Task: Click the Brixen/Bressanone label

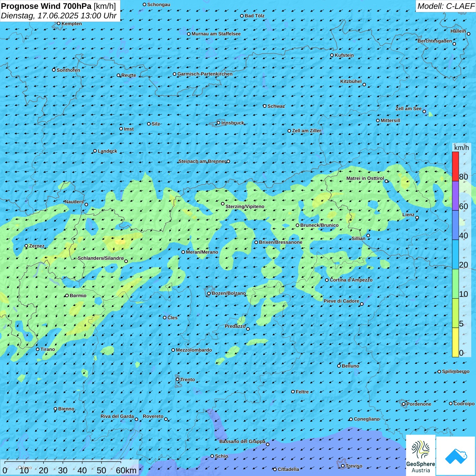Action: [x=280, y=242]
